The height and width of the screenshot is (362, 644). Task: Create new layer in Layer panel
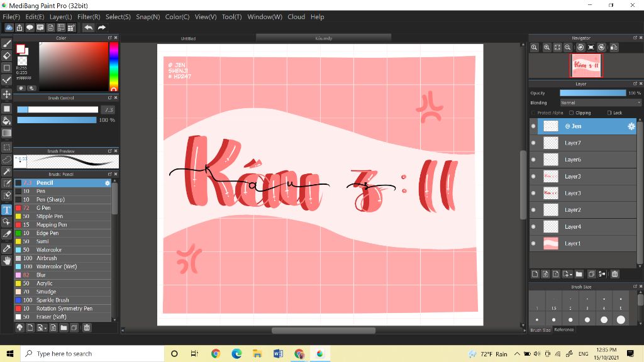pos(535,274)
